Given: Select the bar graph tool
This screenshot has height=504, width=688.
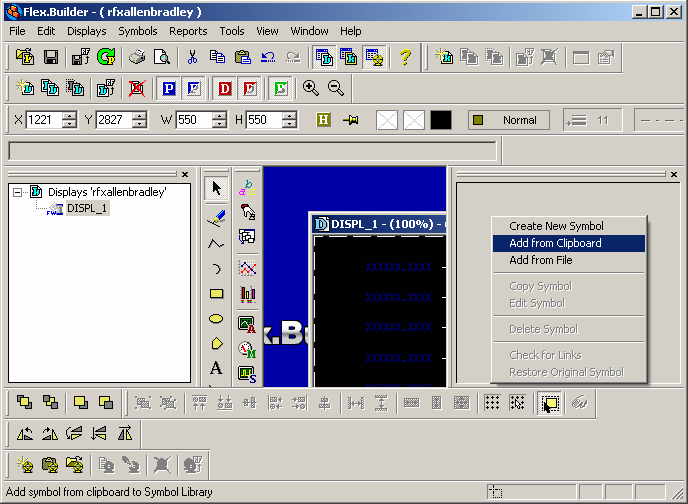Looking at the screenshot, I should pos(247,294).
